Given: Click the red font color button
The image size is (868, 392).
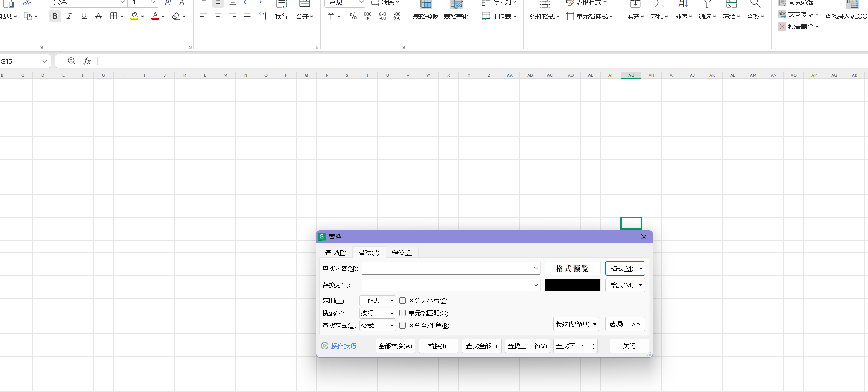Looking at the screenshot, I should pos(155,16).
